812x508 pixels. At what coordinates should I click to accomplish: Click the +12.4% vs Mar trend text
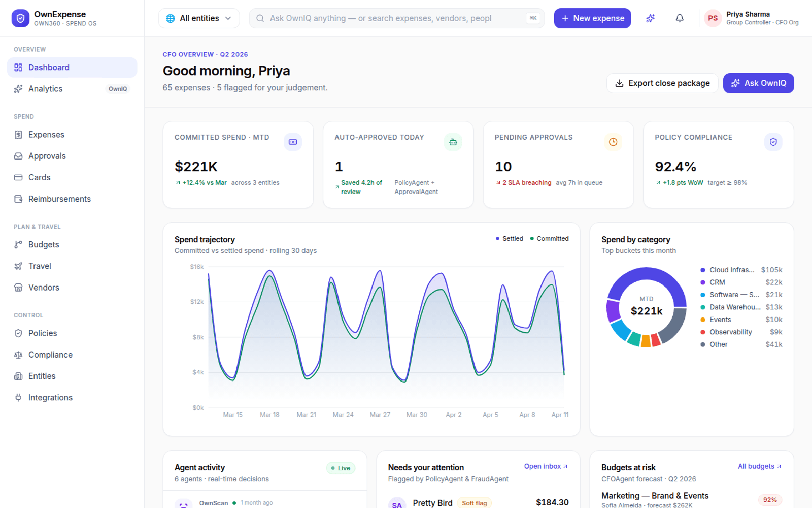[205, 183]
